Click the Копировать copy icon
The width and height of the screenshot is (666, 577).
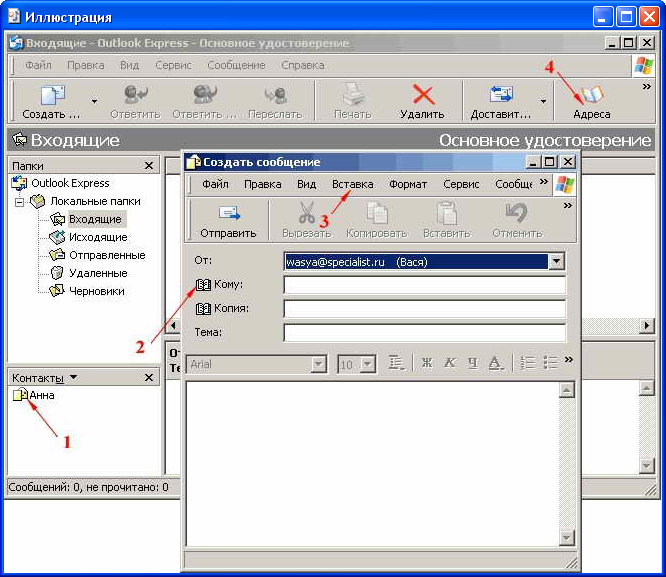point(377,212)
